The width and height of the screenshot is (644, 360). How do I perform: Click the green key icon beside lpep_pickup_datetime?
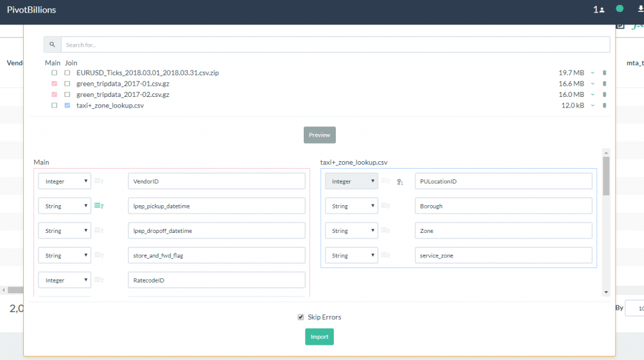click(99, 205)
